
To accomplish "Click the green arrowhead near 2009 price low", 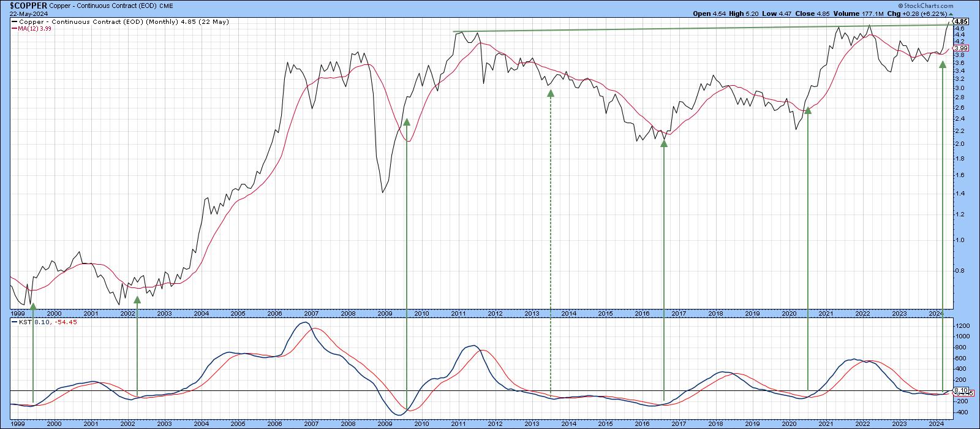I will point(406,122).
